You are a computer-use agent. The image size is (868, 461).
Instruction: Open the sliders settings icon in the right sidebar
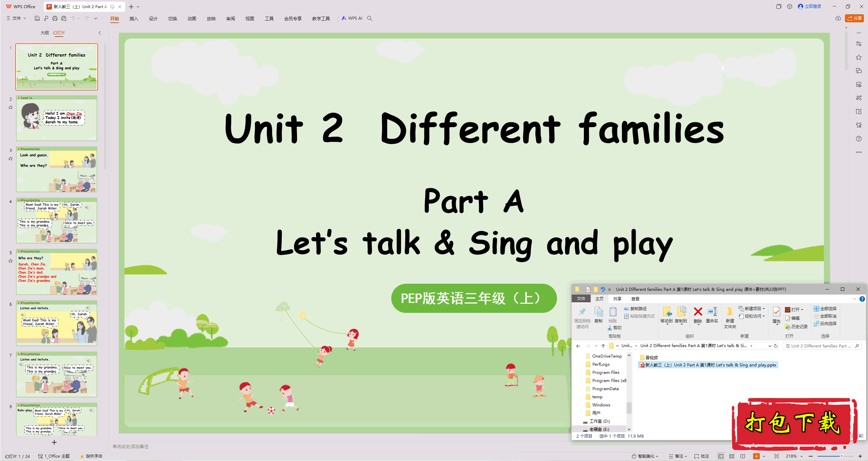859,44
